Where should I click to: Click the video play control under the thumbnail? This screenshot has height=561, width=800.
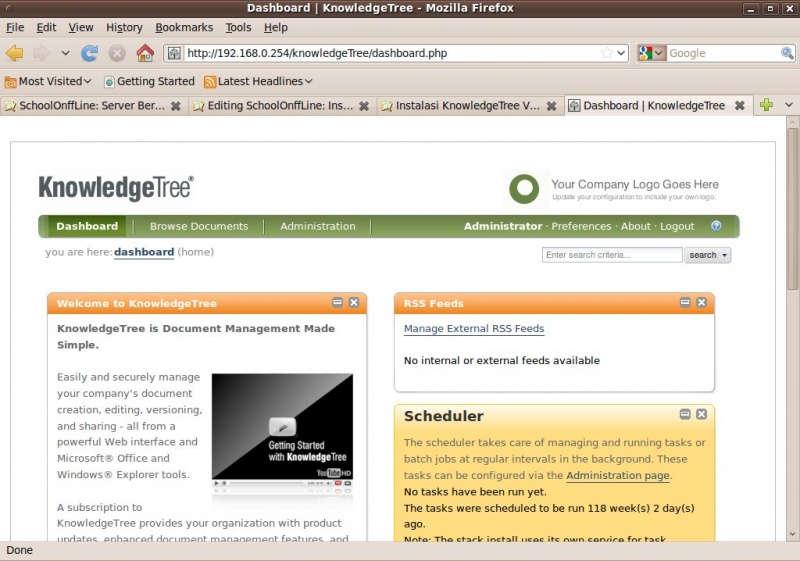[216, 483]
